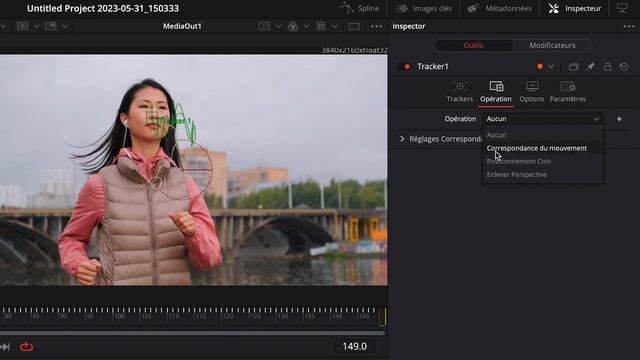Switch to the Modificateurs tab

pyautogui.click(x=552, y=45)
